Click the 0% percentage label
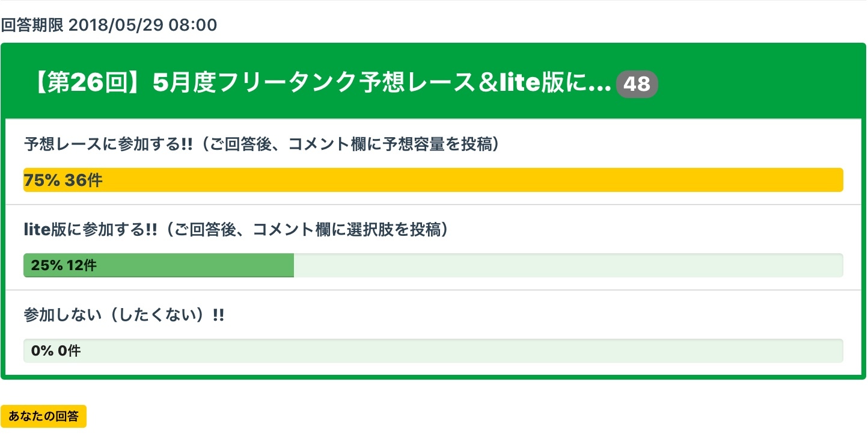The width and height of the screenshot is (868, 435). [x=42, y=351]
